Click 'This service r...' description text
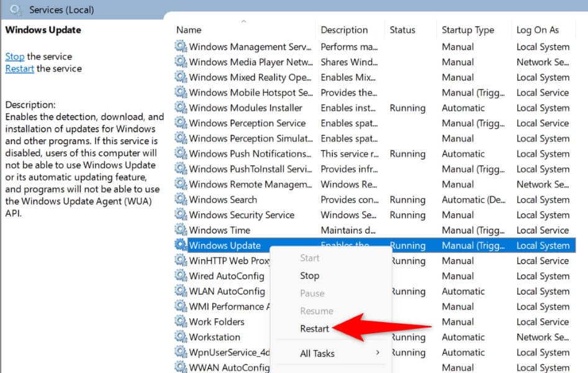The image size is (588, 373). [x=350, y=154]
